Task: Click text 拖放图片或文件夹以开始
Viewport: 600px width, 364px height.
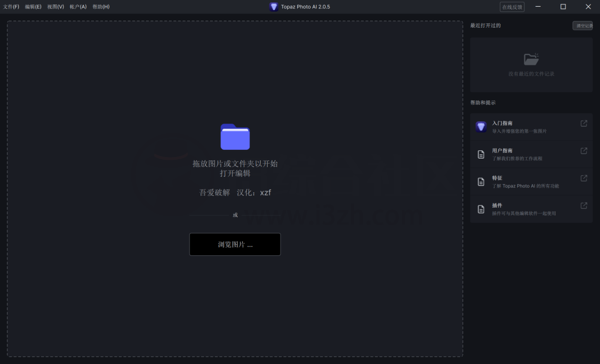Action: click(235, 164)
